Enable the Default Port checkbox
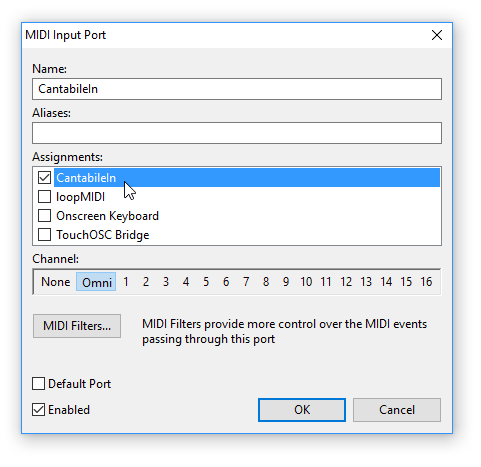The height and width of the screenshot is (467, 481). (38, 384)
